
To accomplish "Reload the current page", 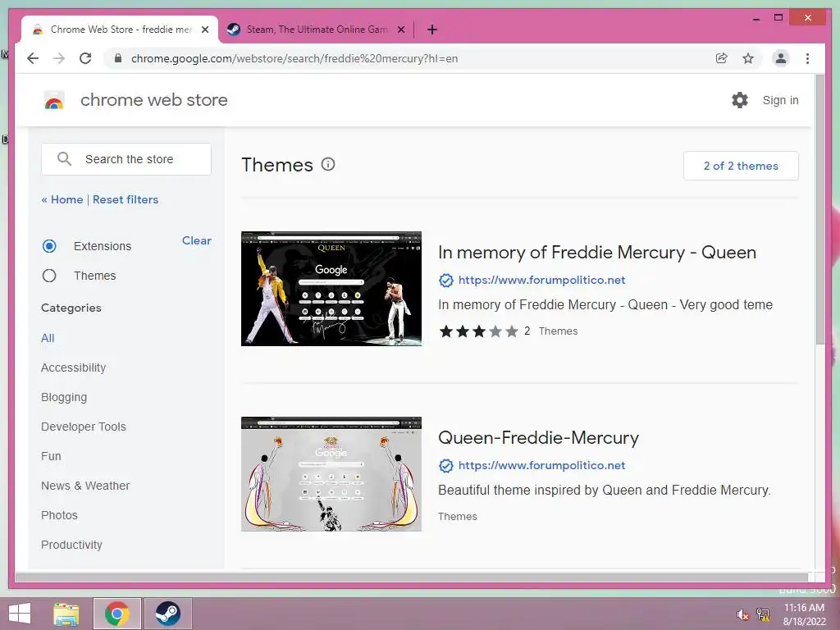I will click(x=85, y=58).
